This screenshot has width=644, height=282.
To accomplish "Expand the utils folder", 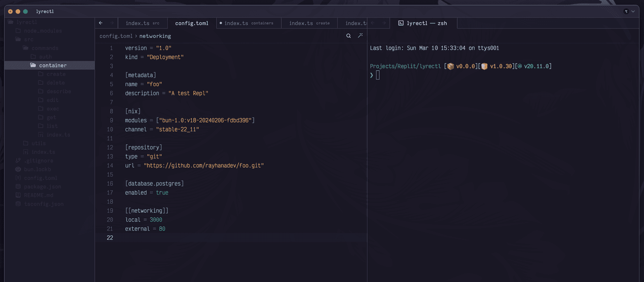I will click(38, 143).
